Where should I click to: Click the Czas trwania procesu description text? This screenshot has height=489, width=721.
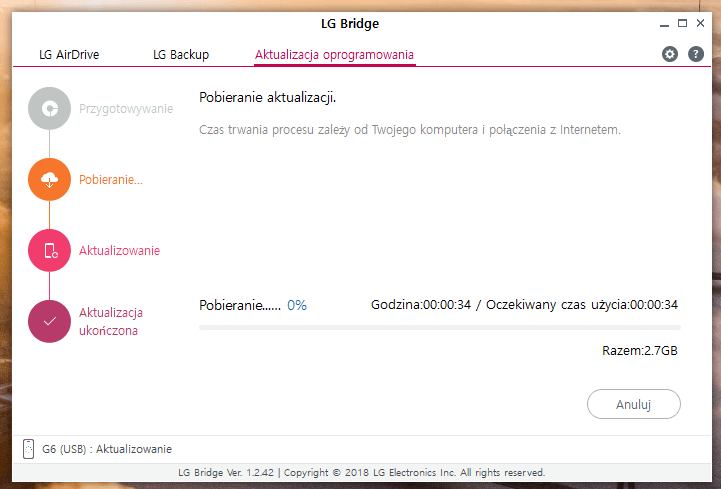410,130
